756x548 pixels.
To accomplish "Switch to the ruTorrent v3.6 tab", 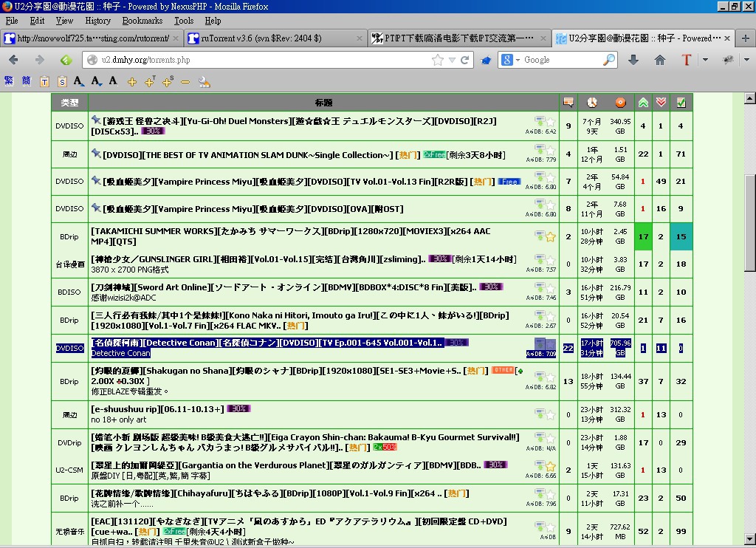I will pyautogui.click(x=275, y=38).
